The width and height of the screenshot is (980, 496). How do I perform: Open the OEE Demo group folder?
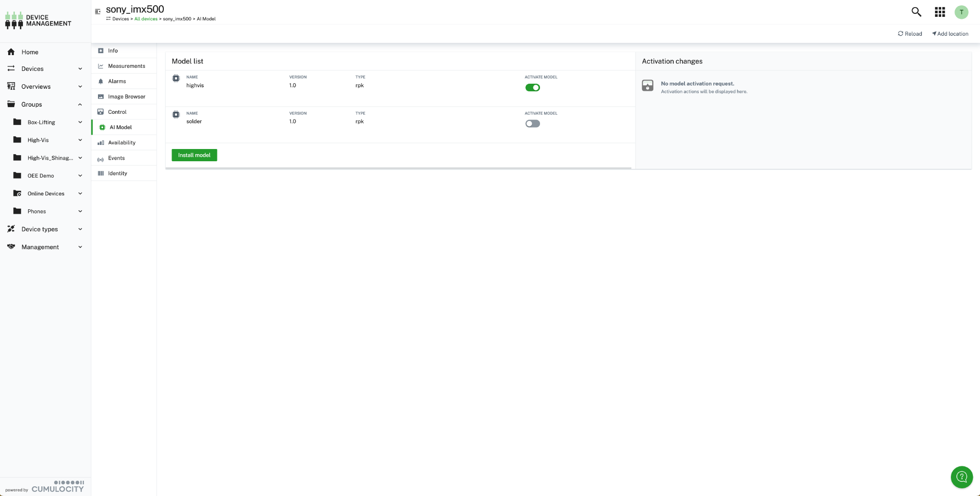point(40,176)
